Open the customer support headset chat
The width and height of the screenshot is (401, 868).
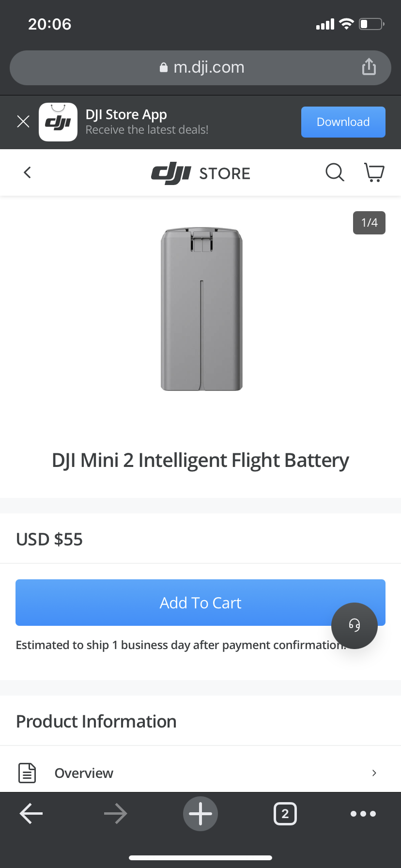point(355,626)
